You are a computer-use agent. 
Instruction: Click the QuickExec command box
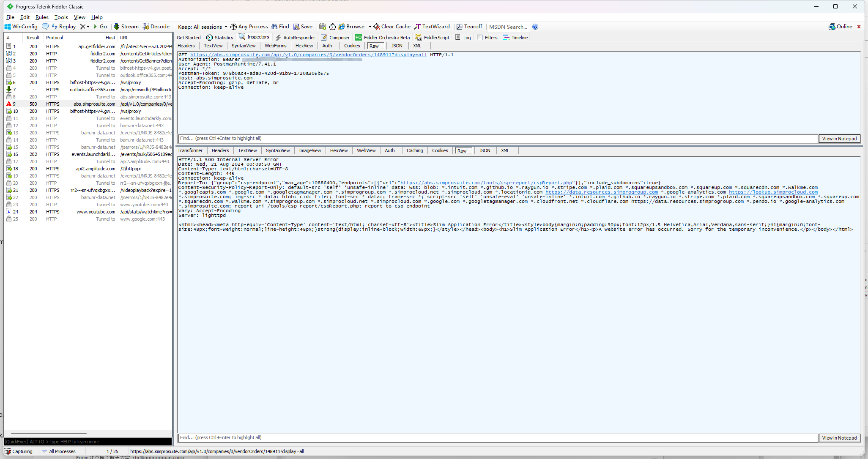88,442
